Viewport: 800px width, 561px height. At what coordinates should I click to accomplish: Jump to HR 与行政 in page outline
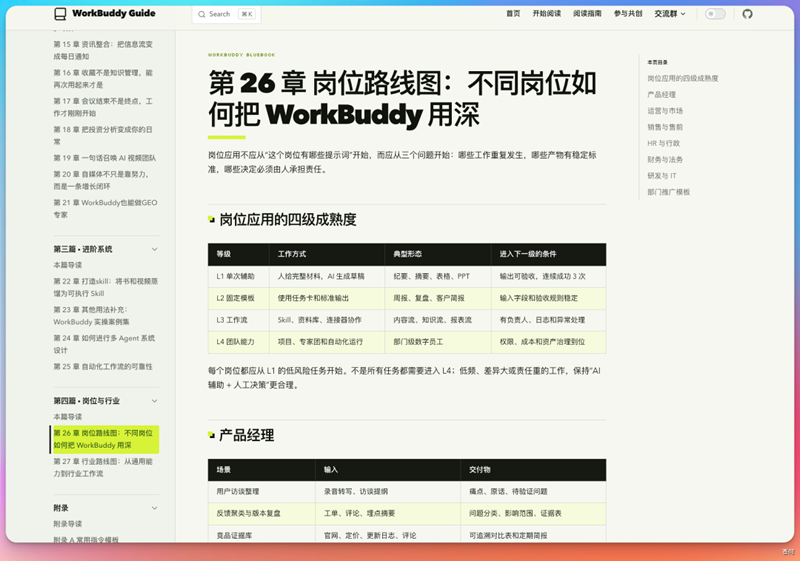[x=663, y=143]
